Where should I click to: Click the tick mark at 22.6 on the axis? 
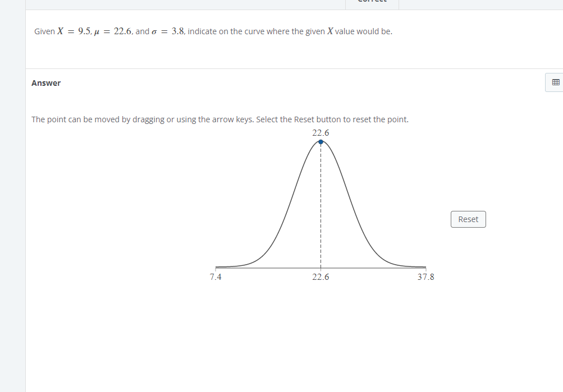[x=321, y=268]
